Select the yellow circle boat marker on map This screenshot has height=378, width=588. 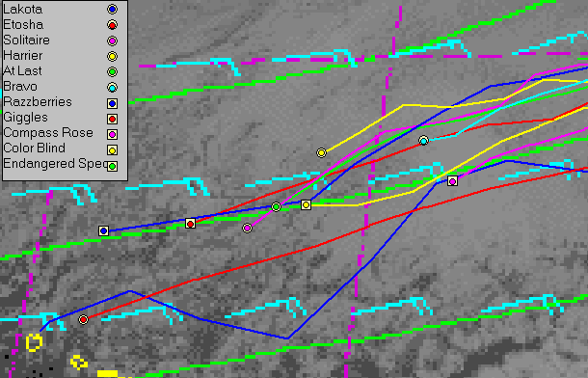(321, 152)
